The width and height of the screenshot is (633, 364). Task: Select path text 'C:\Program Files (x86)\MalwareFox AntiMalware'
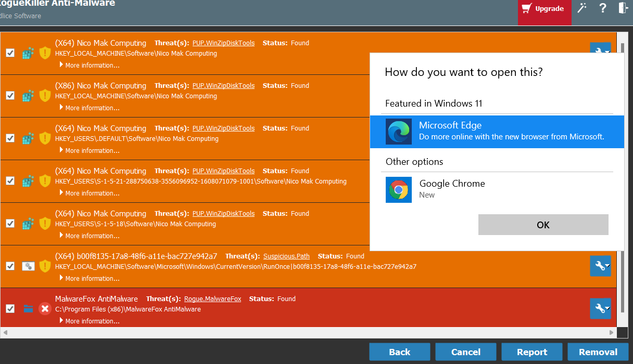tap(128, 309)
